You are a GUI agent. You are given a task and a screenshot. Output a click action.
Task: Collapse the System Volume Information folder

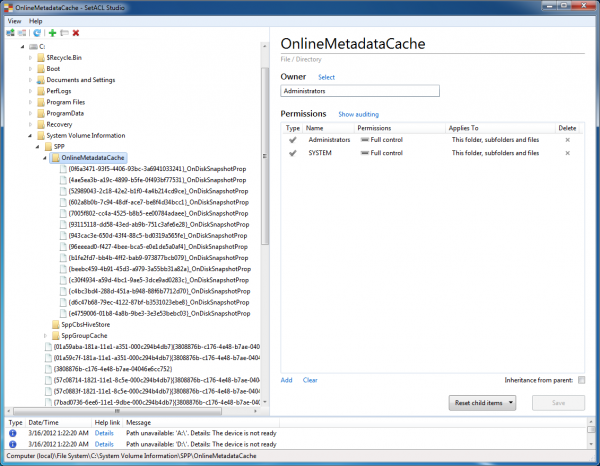click(30, 135)
